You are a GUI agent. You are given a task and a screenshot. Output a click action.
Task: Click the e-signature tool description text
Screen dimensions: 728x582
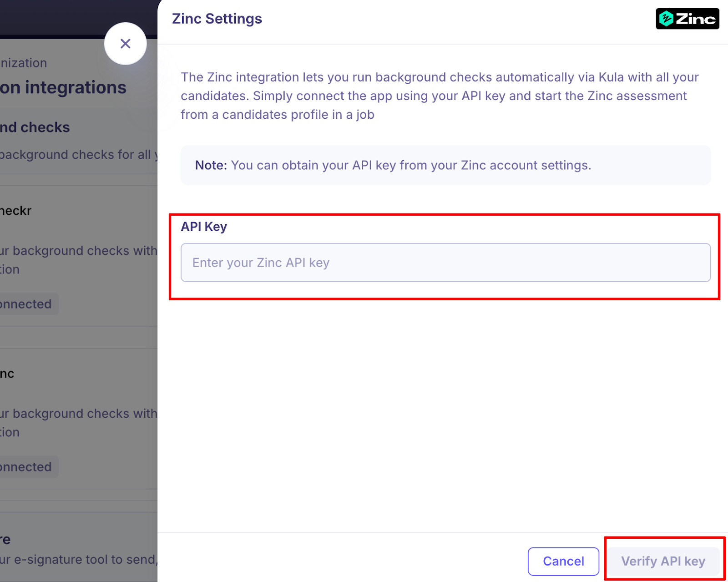click(78, 559)
